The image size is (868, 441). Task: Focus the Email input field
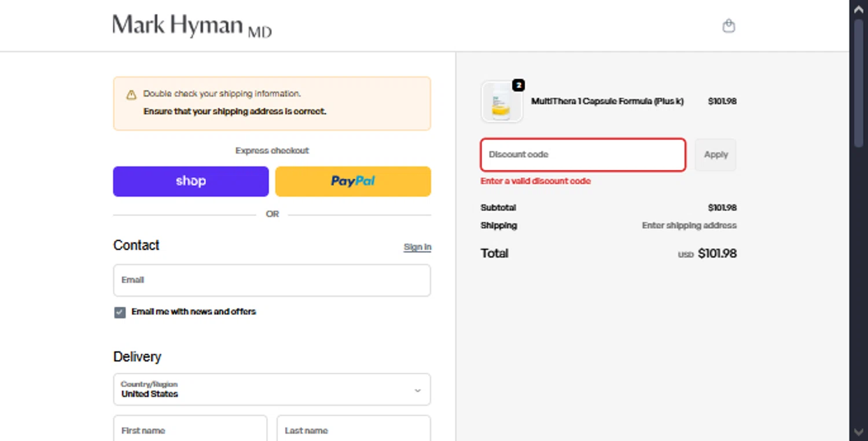[272, 280]
